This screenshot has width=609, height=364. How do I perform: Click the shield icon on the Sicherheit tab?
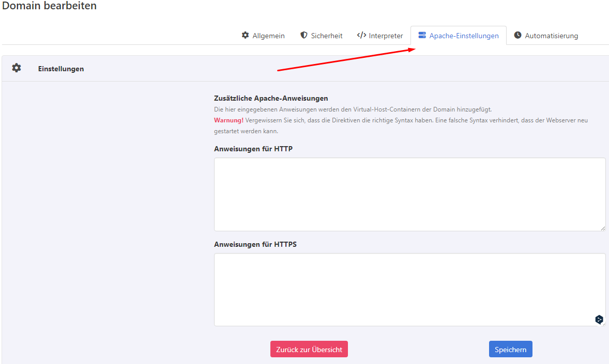point(304,36)
